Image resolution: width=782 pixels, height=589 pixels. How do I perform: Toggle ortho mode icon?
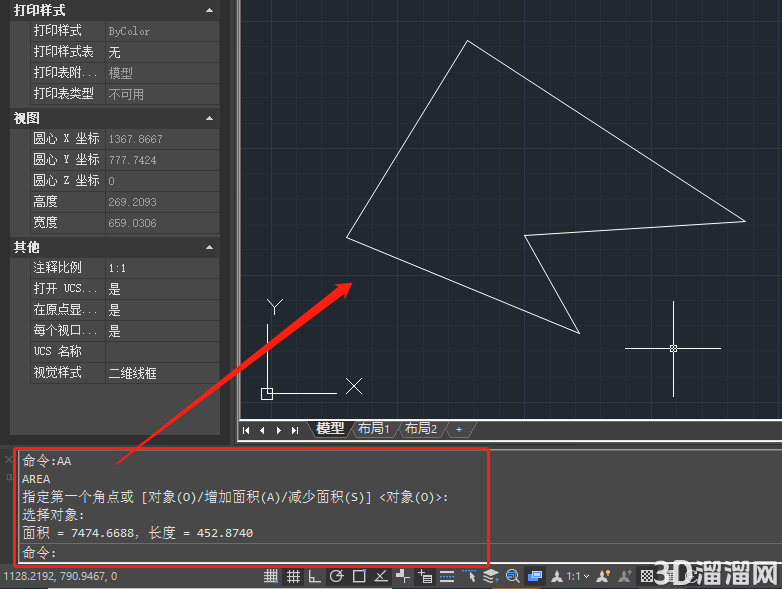pyautogui.click(x=314, y=577)
